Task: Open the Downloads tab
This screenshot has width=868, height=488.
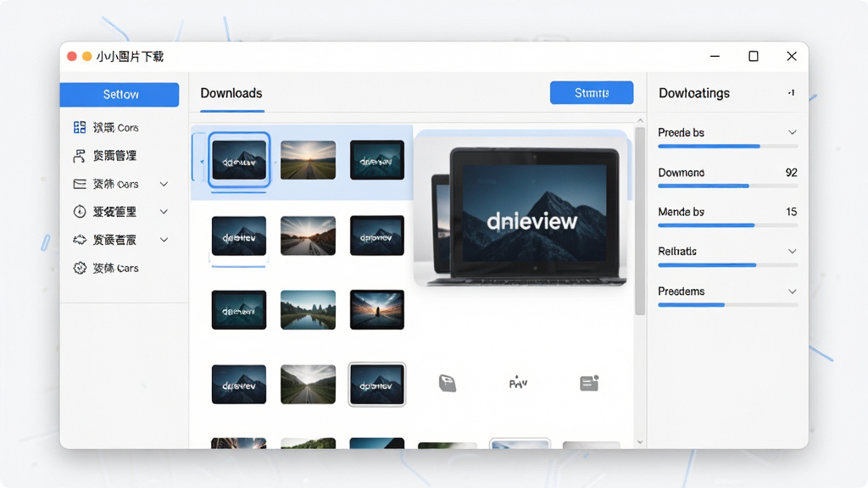Action: point(231,93)
